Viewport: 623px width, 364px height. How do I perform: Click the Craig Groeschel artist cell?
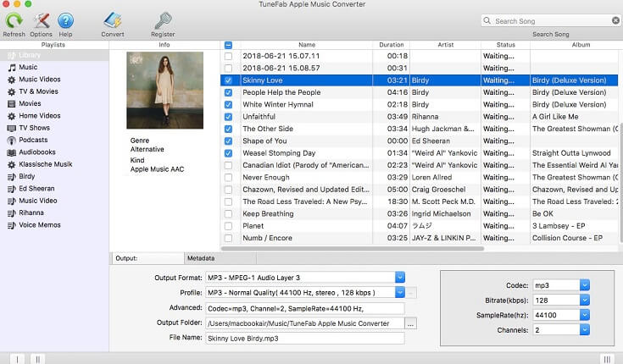pyautogui.click(x=445, y=190)
